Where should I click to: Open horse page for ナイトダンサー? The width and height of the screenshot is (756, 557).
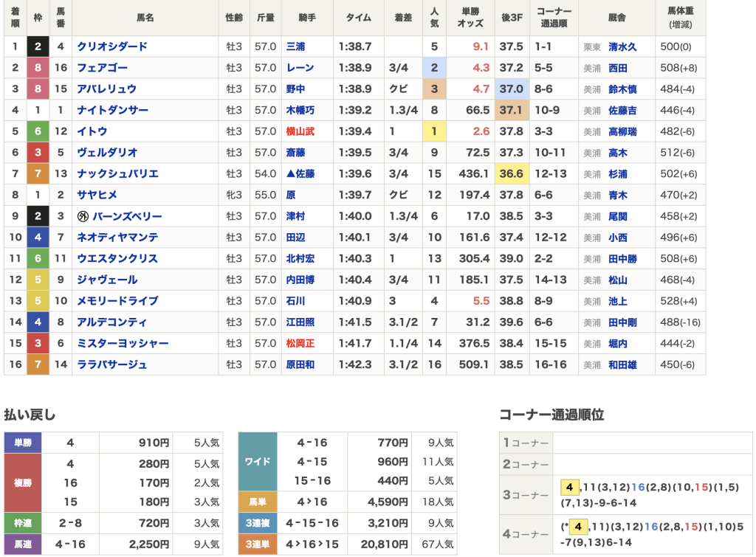pyautogui.click(x=113, y=111)
